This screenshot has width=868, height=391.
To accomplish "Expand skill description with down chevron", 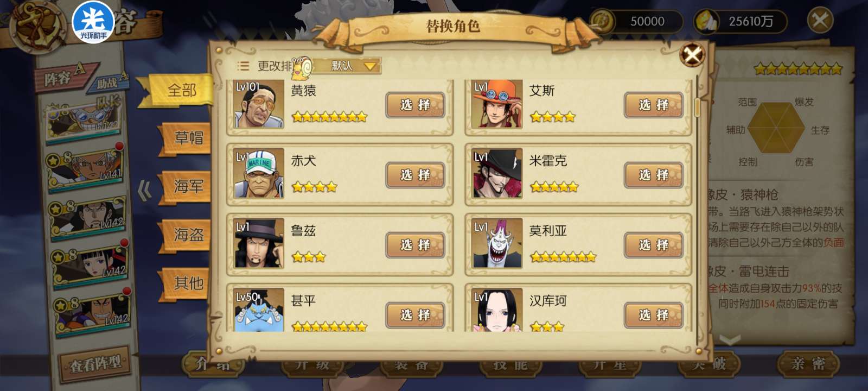I will pyautogui.click(x=730, y=340).
